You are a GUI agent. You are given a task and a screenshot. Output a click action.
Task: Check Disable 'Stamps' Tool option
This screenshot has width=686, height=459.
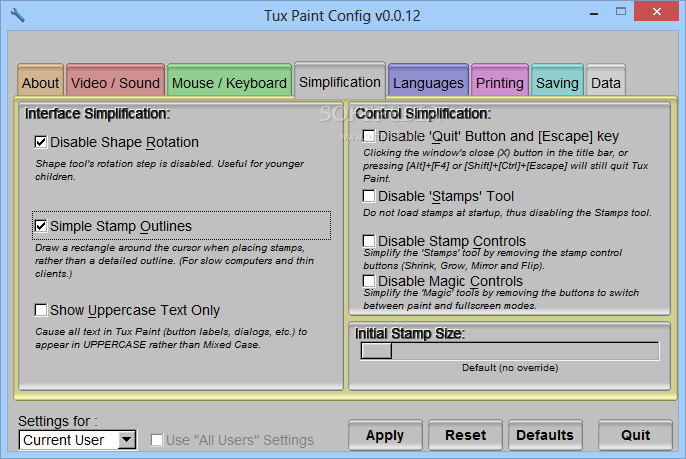tap(369, 196)
